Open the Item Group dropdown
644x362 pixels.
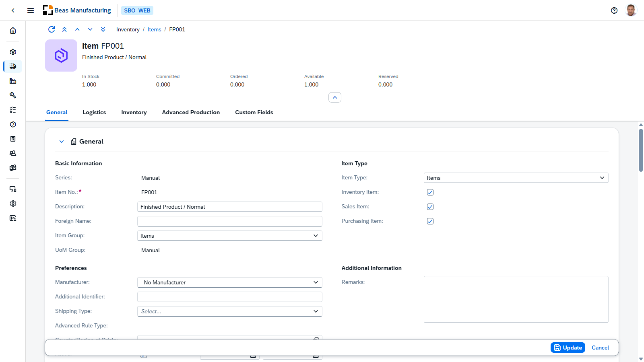230,236
